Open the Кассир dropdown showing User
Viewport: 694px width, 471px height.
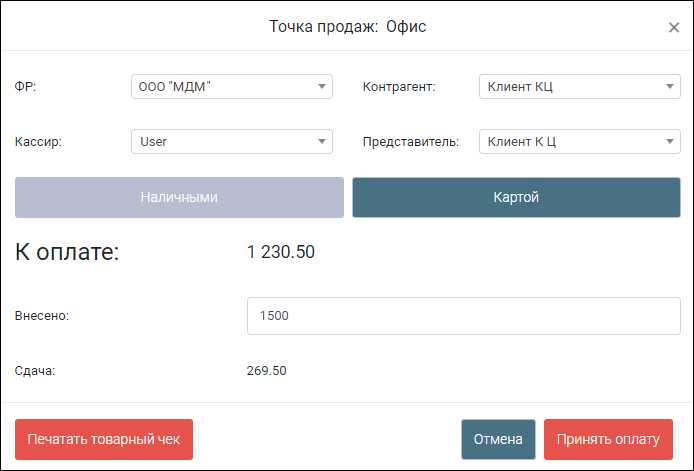coord(232,142)
